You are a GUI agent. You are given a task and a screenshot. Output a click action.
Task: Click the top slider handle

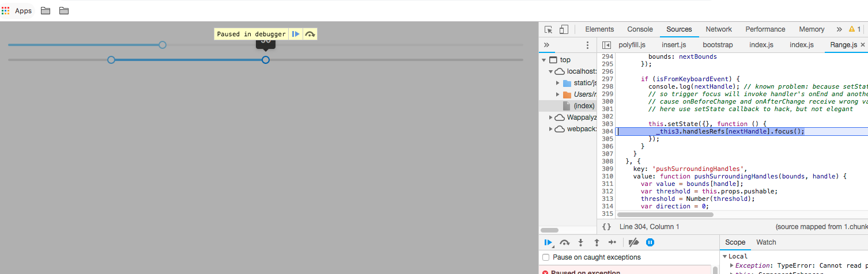163,45
